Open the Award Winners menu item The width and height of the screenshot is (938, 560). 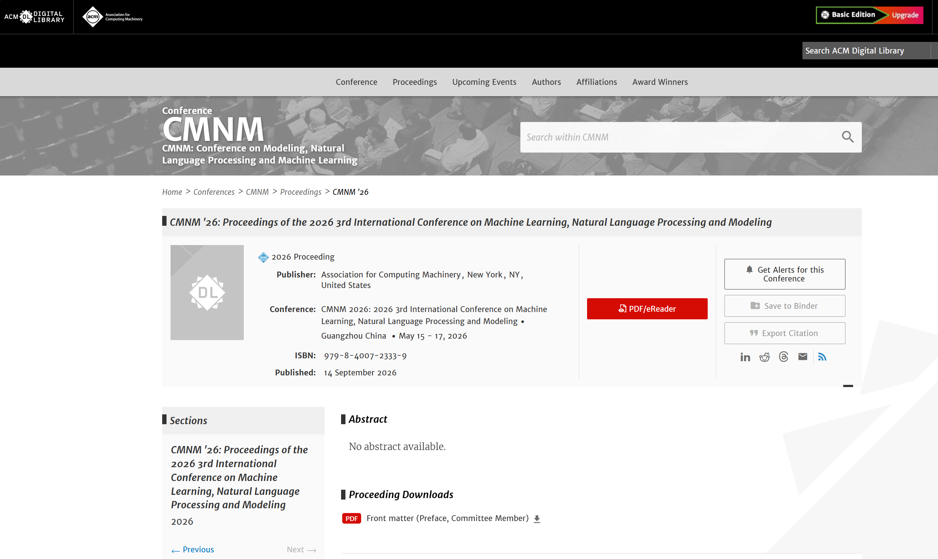[660, 82]
